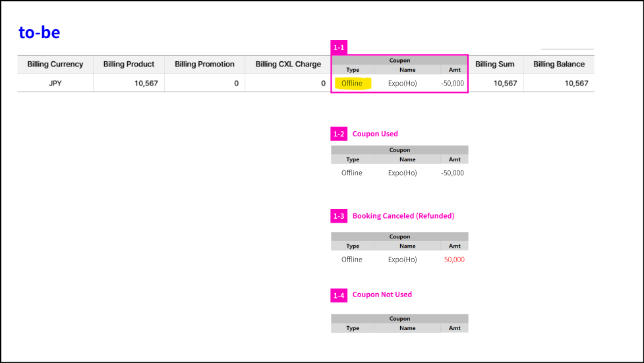This screenshot has width=644, height=363.
Task: Click the Billing Balance column header
Action: [559, 65]
